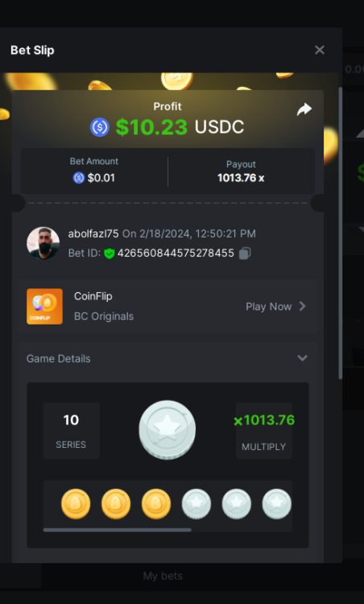This screenshot has width=364, height=604.
Task: Select the first gold coin in the series
Action: [76, 504]
